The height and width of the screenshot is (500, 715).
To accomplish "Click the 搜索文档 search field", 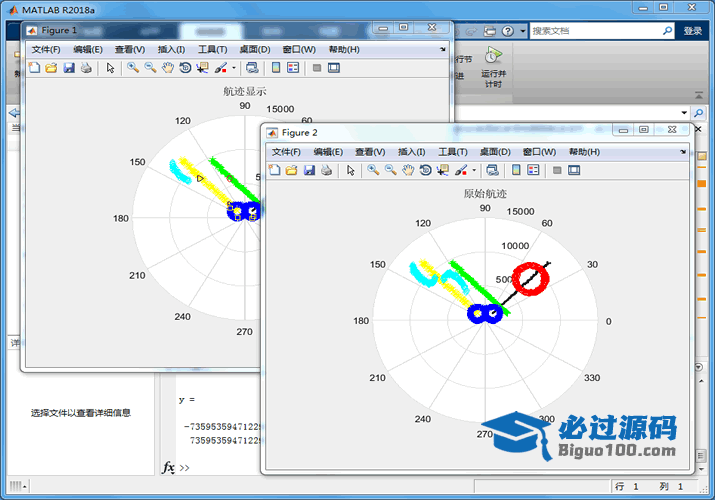I will tap(595, 31).
